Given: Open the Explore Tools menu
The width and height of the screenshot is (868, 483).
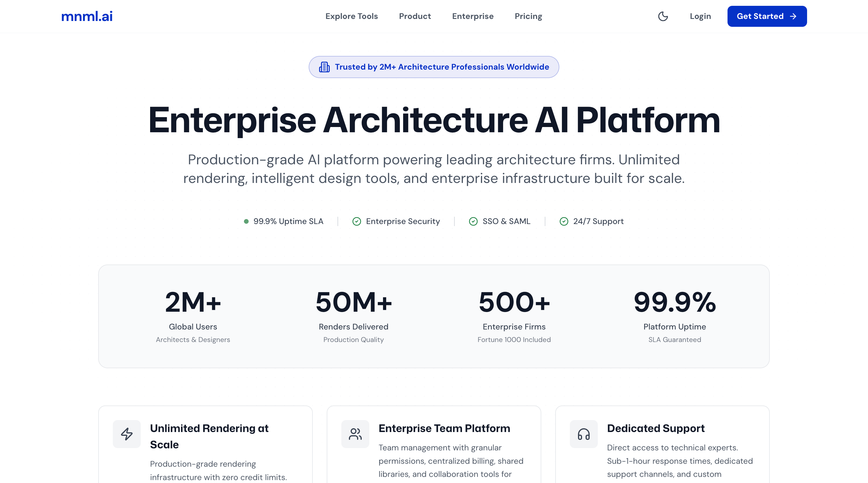Looking at the screenshot, I should click(x=352, y=16).
